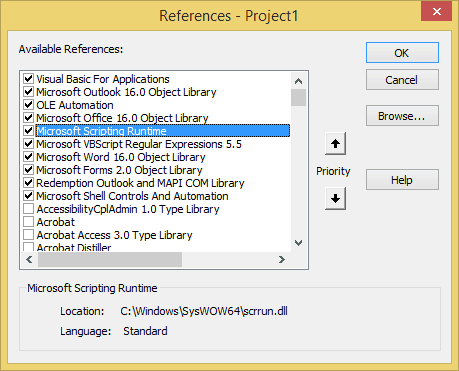The image size is (459, 371).
Task: Select Microsoft Shell Controls And Automation text
Action: pos(132,196)
